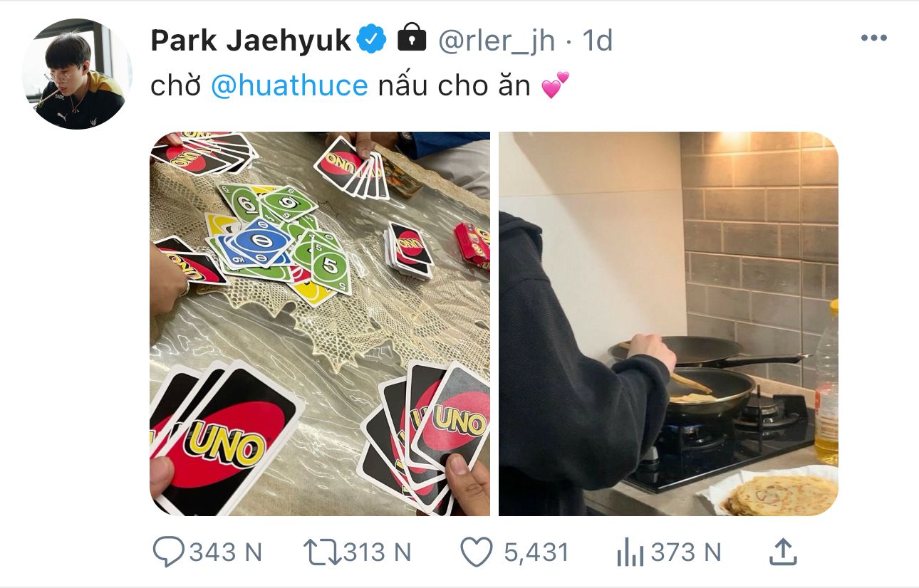The image size is (919, 588).
Task: Like the tweet with the heart icon
Action: click(477, 552)
